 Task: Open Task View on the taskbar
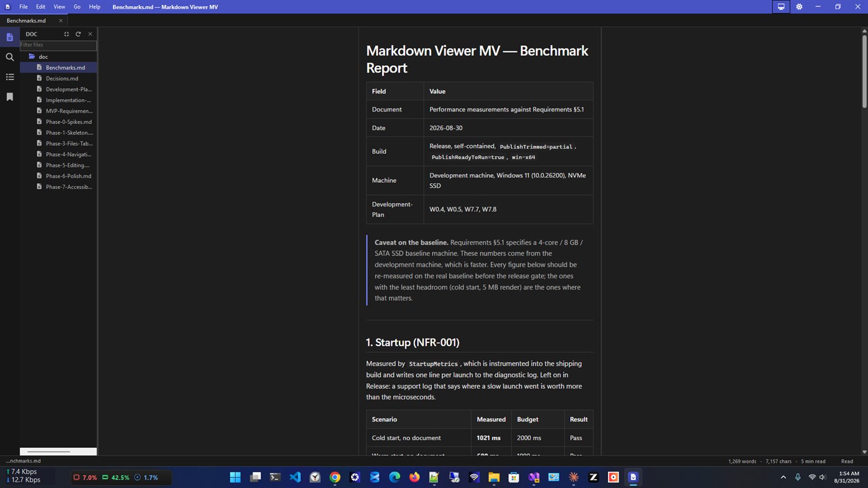(x=255, y=477)
